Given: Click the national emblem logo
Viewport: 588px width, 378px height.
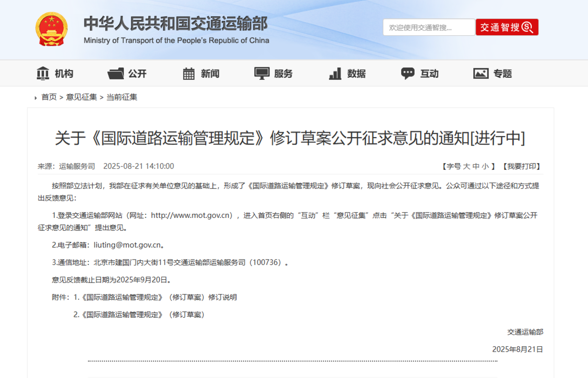Looking at the screenshot, I should pyautogui.click(x=51, y=29).
